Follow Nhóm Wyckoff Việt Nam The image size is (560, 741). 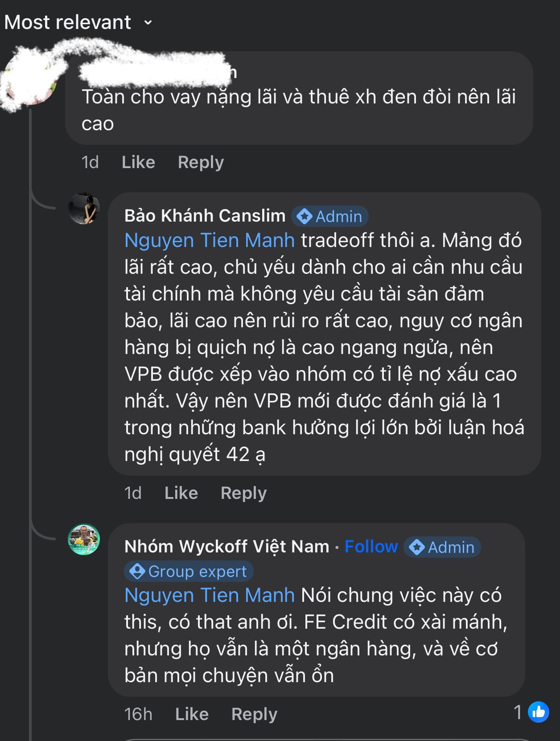click(371, 547)
